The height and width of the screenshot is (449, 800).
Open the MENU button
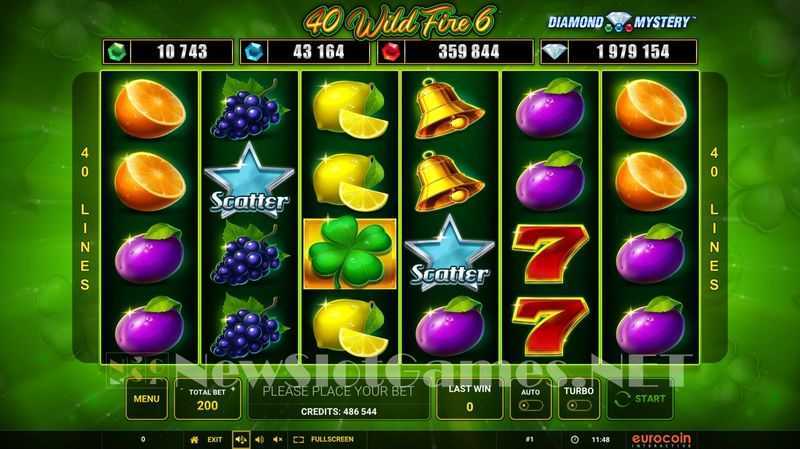(x=146, y=399)
